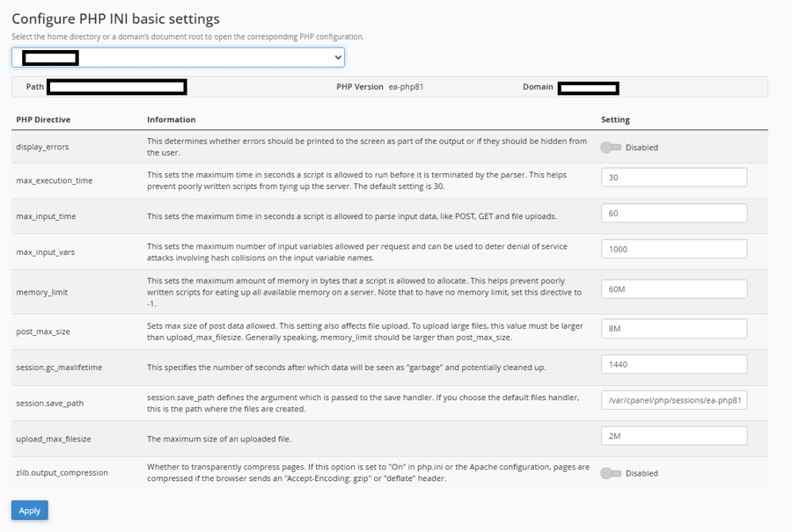Click the max_execution_time directive name

pyautogui.click(x=54, y=180)
